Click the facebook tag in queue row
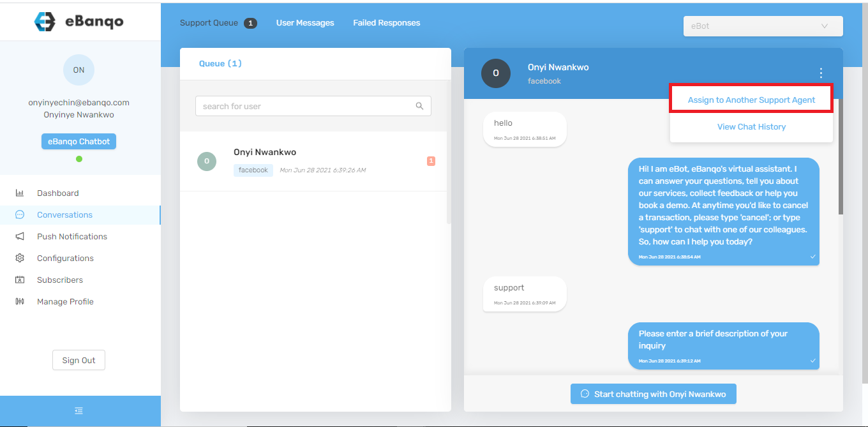 pyautogui.click(x=253, y=170)
